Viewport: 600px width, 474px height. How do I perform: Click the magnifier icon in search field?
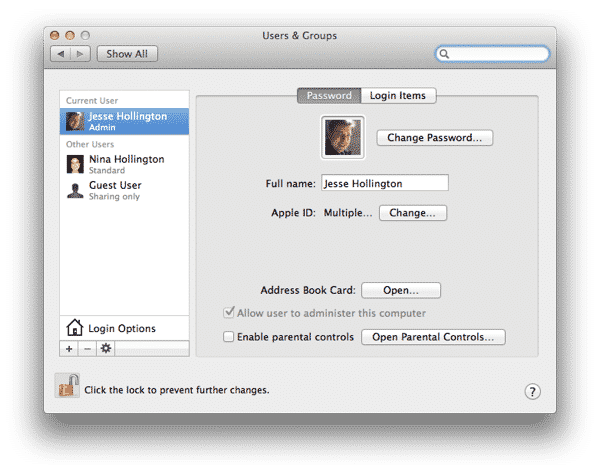tap(444, 54)
